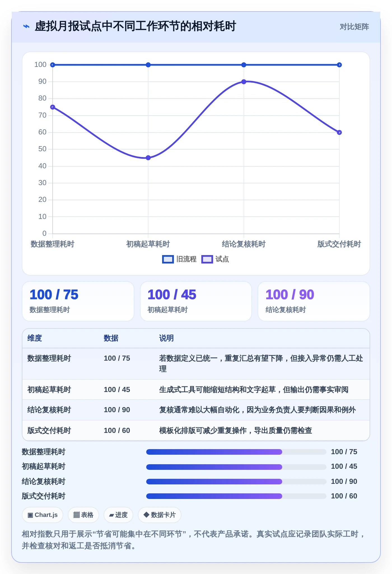Viewport: 392px width, 574px height.
Task: Click the 数据整理耗时 progress bar
Action: point(236,452)
